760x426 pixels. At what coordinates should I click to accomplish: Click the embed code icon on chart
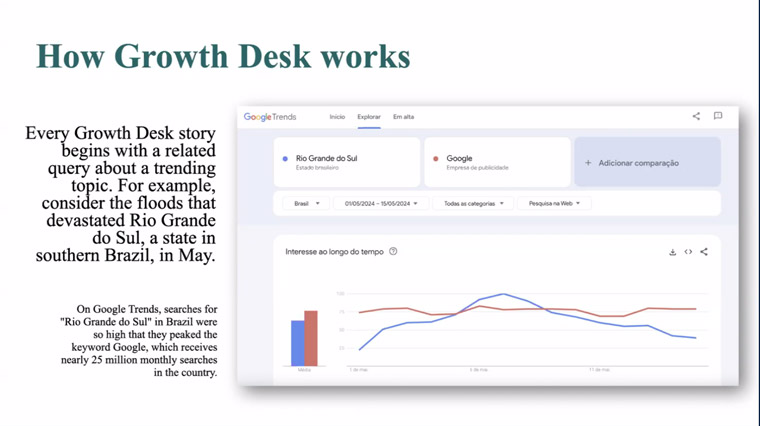pos(688,252)
